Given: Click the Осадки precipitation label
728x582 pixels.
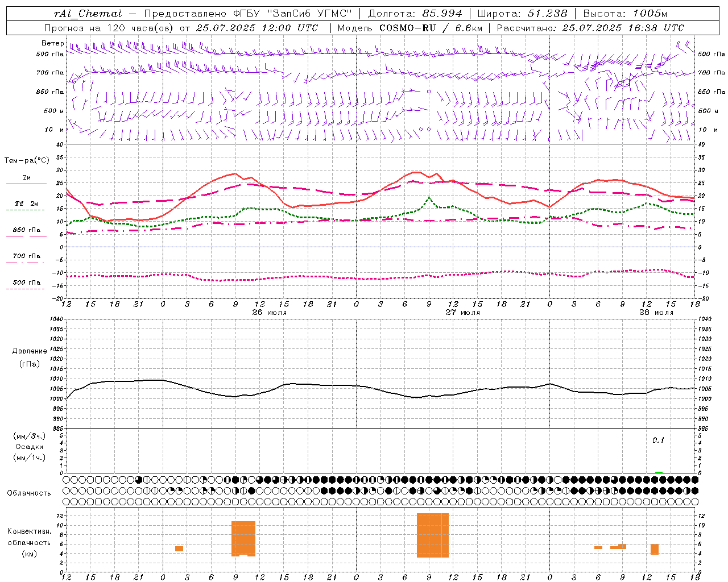Looking at the screenshot, I should click(29, 447).
